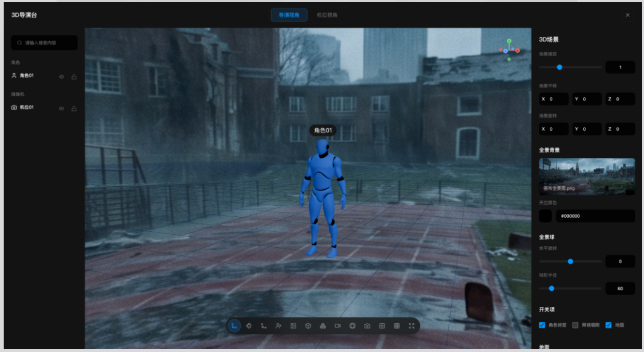
Task: Click the blue mannequin figure in the viewport
Action: (x=323, y=197)
